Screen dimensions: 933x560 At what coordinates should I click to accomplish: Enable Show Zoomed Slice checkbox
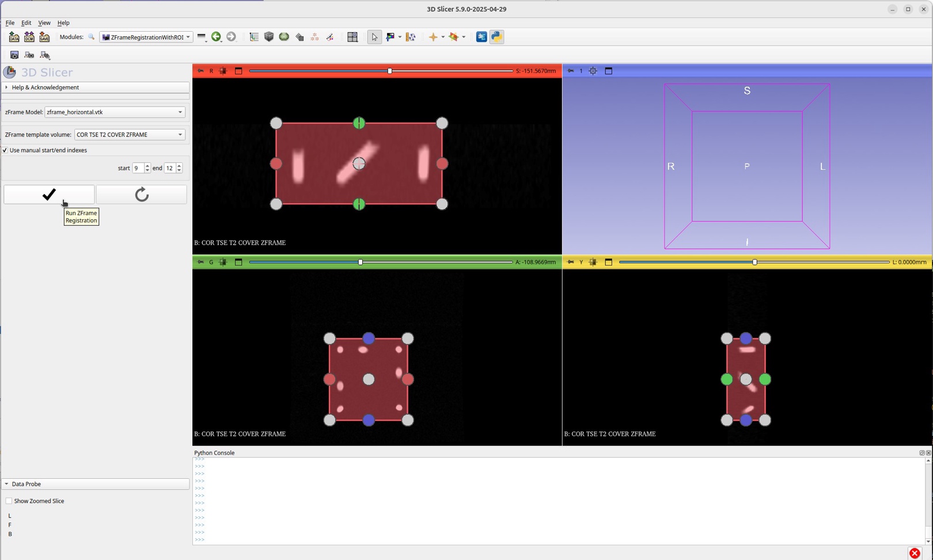pyautogui.click(x=9, y=501)
